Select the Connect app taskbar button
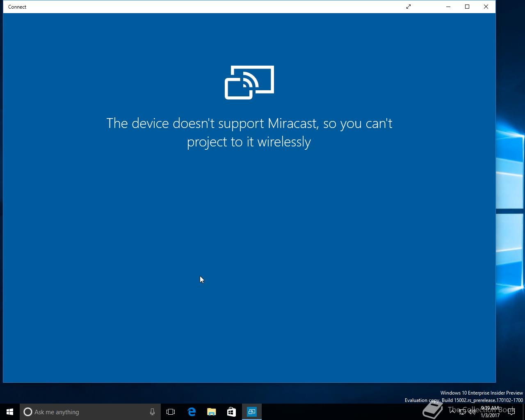The width and height of the screenshot is (525, 420). coord(251,412)
